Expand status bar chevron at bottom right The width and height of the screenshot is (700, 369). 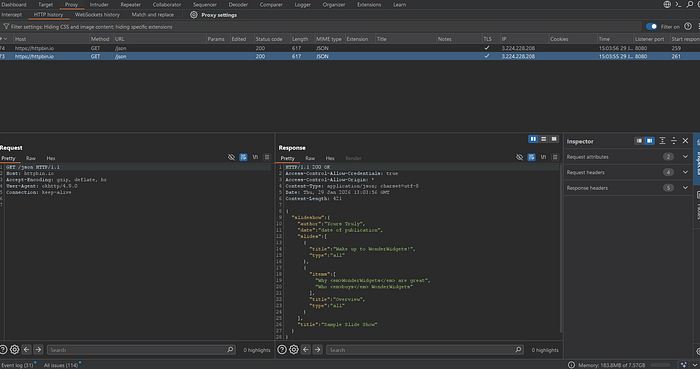coord(695,365)
